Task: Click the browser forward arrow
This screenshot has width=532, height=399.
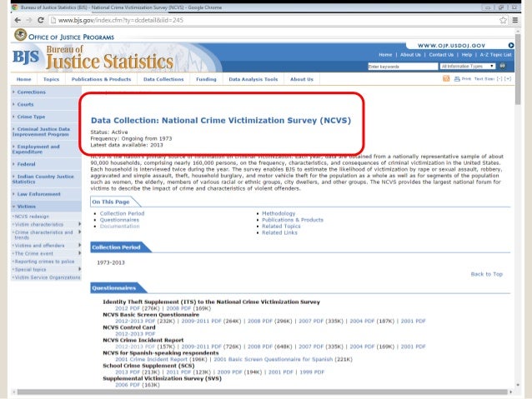Action: pos(29,20)
